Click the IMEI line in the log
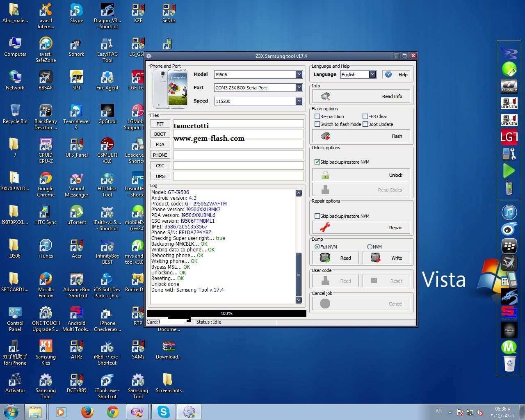The width and height of the screenshot is (525, 420). point(179,227)
